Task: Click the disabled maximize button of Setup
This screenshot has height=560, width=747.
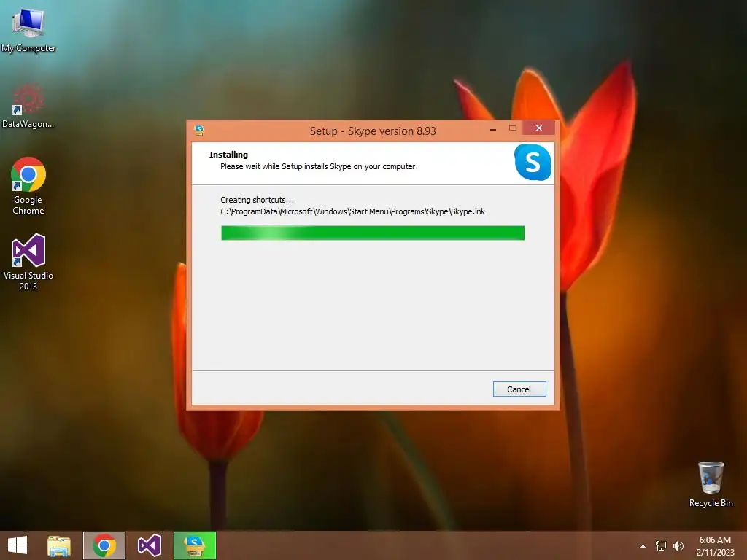Action: coord(513,128)
